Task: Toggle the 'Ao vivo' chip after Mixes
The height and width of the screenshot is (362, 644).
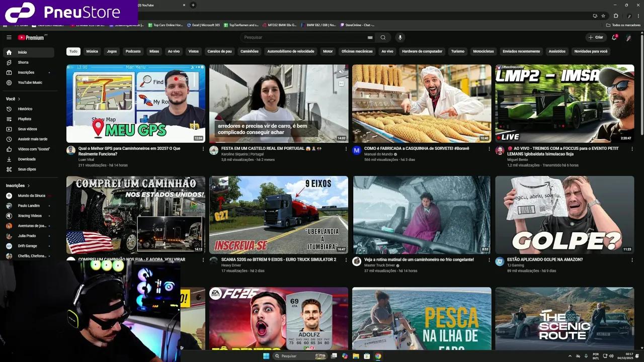Action: tap(174, 51)
